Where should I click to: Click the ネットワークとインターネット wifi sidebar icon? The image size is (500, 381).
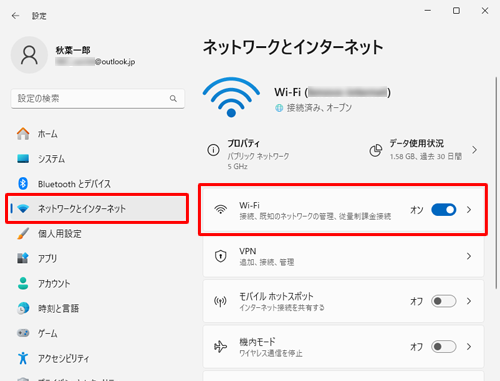pos(23,209)
